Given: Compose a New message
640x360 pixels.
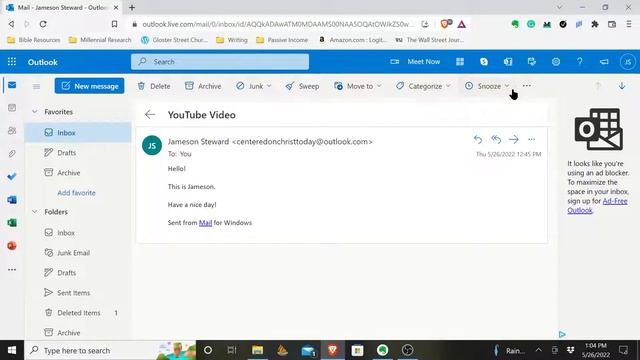Looking at the screenshot, I should [89, 86].
